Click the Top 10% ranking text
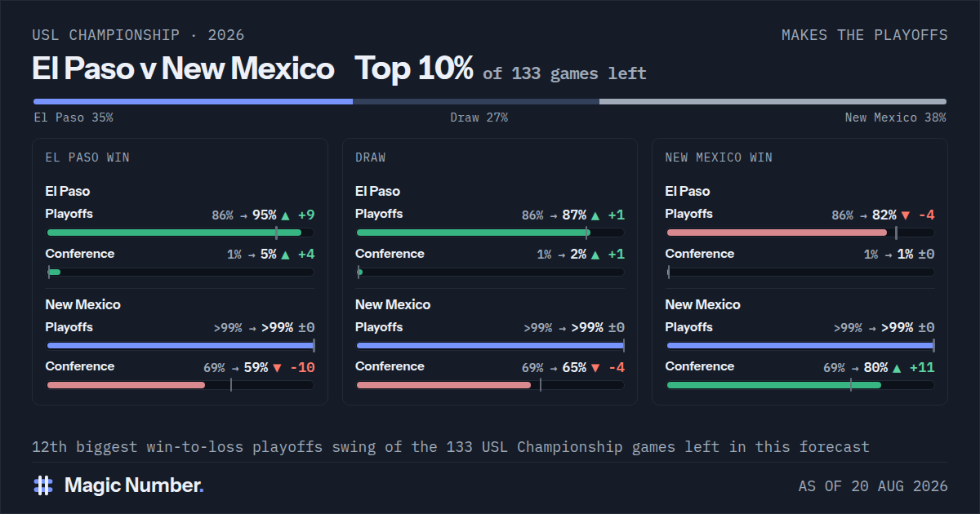This screenshot has width=980, height=514. [414, 69]
